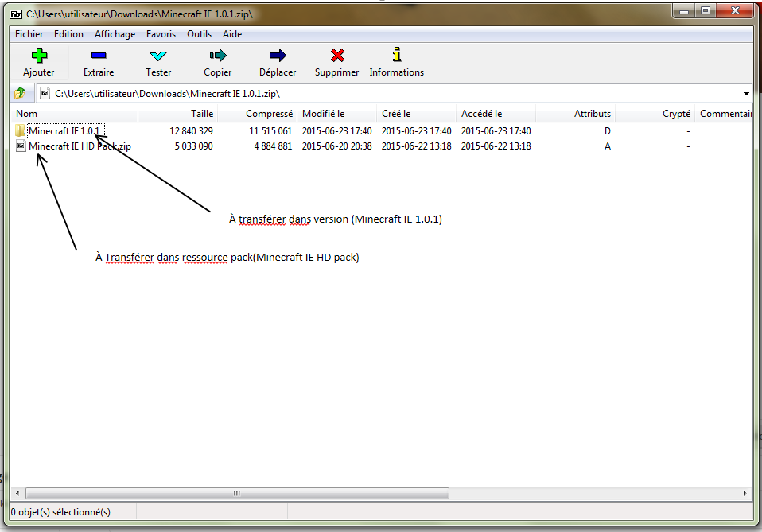The height and width of the screenshot is (532, 762).
Task: Maximize the 7-Zip window
Action: (x=706, y=11)
